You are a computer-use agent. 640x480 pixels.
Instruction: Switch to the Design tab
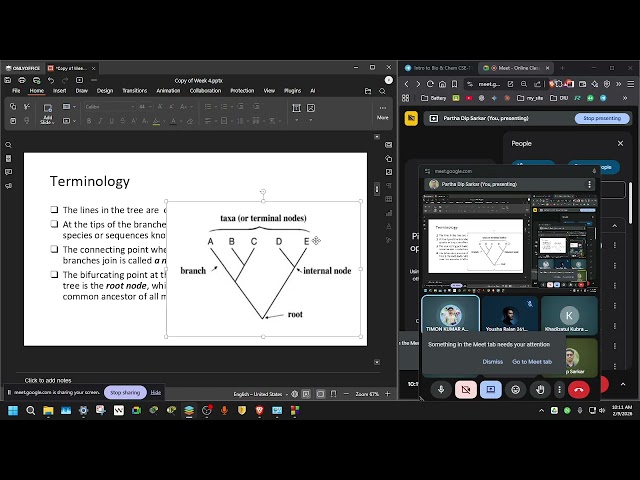[x=105, y=91]
